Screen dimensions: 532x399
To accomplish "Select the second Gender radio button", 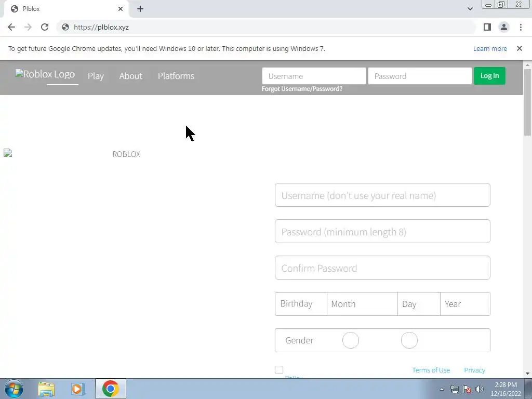I will [x=409, y=340].
